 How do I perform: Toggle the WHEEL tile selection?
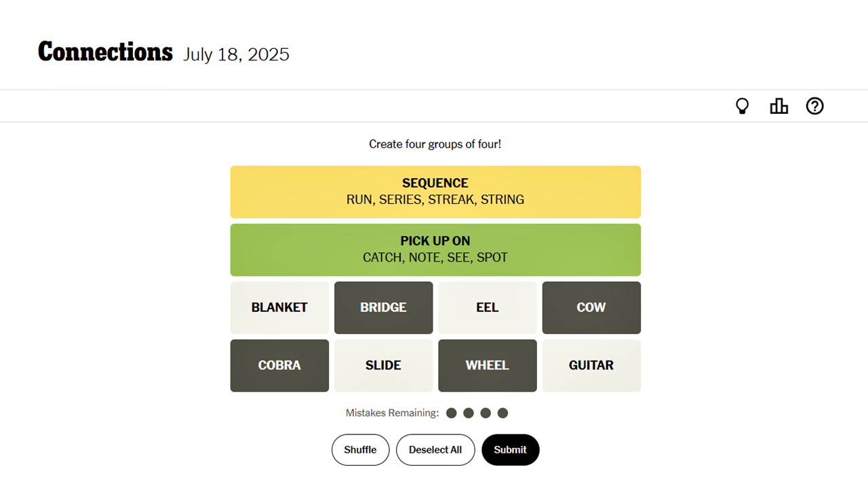point(487,365)
